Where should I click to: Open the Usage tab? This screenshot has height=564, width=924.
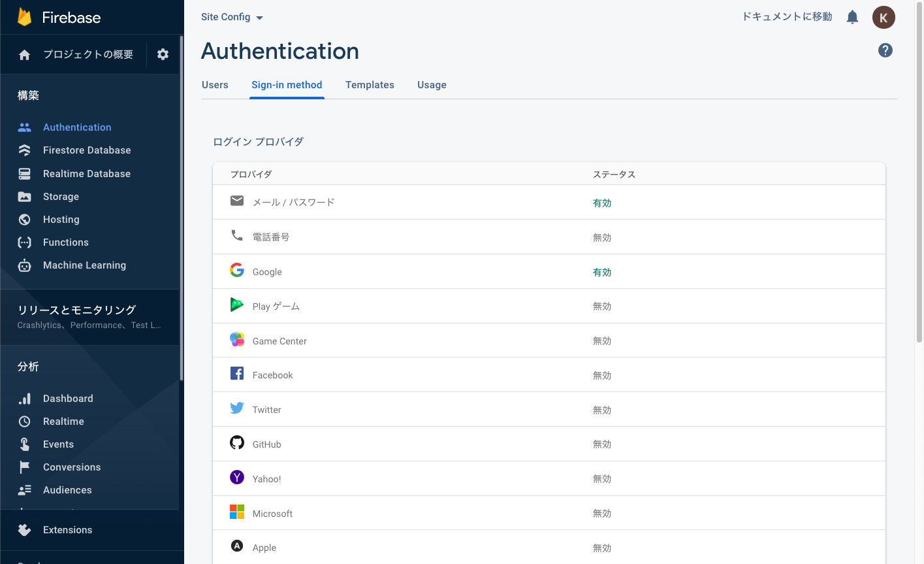click(x=432, y=85)
